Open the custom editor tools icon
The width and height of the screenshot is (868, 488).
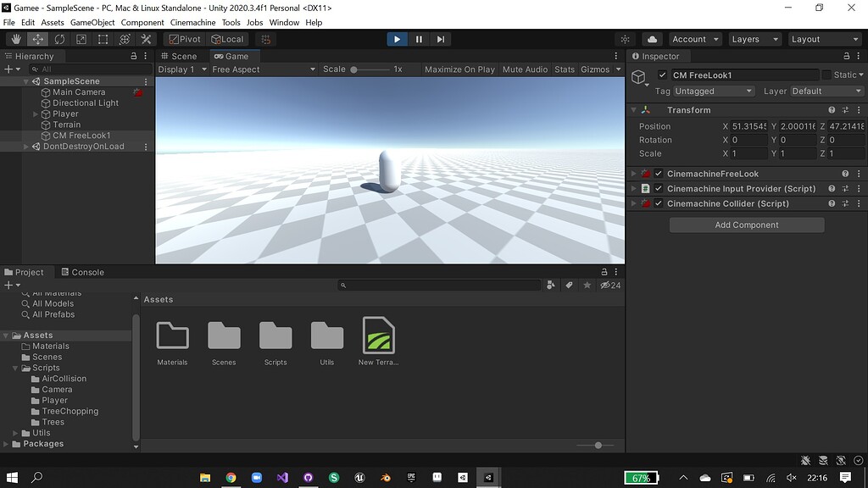[x=146, y=39]
